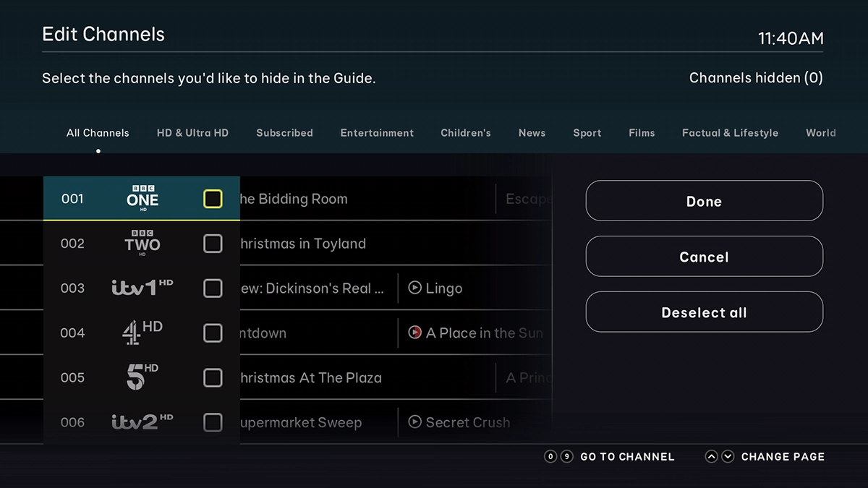
Task: Click the Channels hidden counter
Action: (755, 78)
